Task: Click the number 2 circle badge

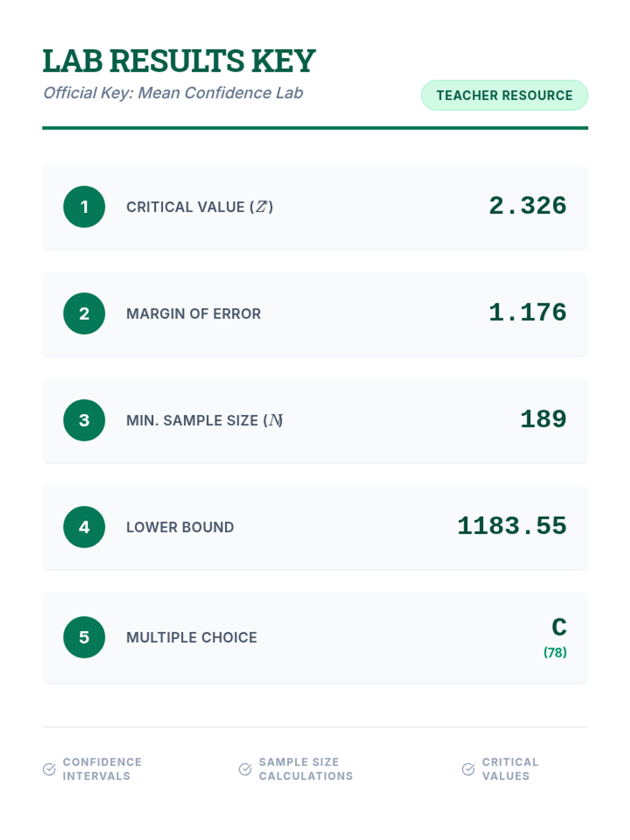Action: (x=84, y=313)
